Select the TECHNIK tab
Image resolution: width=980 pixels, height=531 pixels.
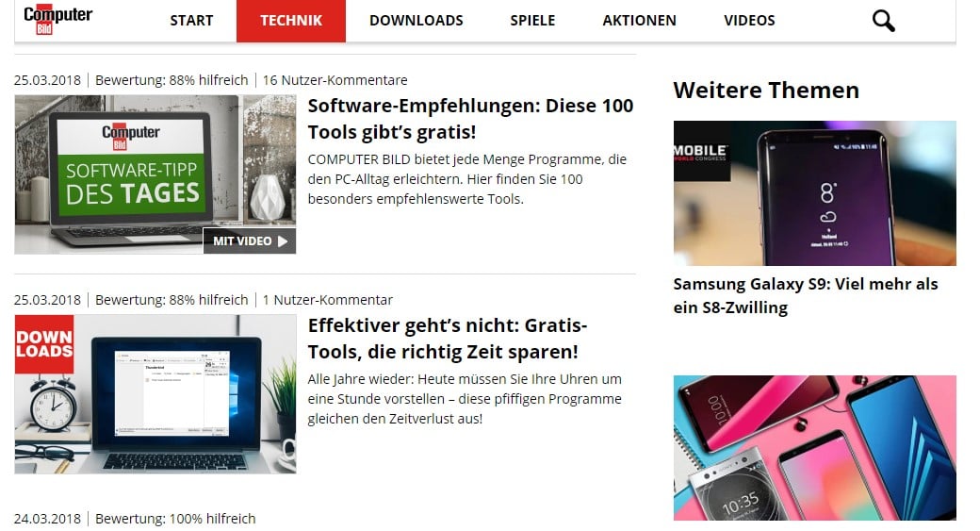[x=291, y=21]
